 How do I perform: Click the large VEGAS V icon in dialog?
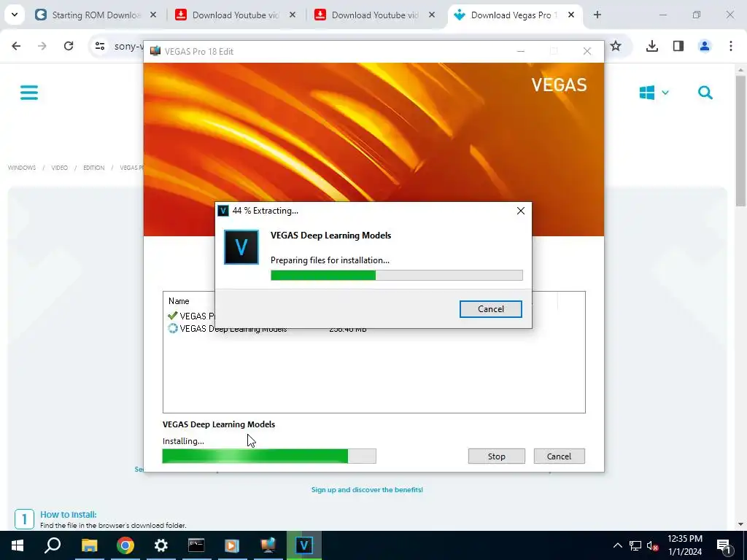click(241, 247)
